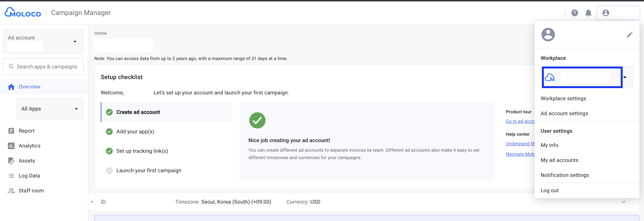
Task: Select the Add your app(s) step
Action: pyautogui.click(x=135, y=131)
